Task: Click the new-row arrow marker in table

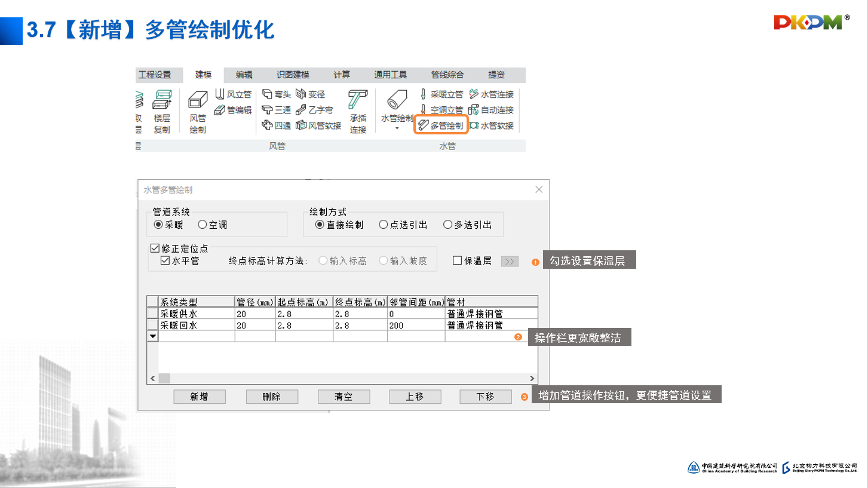Action: [x=153, y=337]
